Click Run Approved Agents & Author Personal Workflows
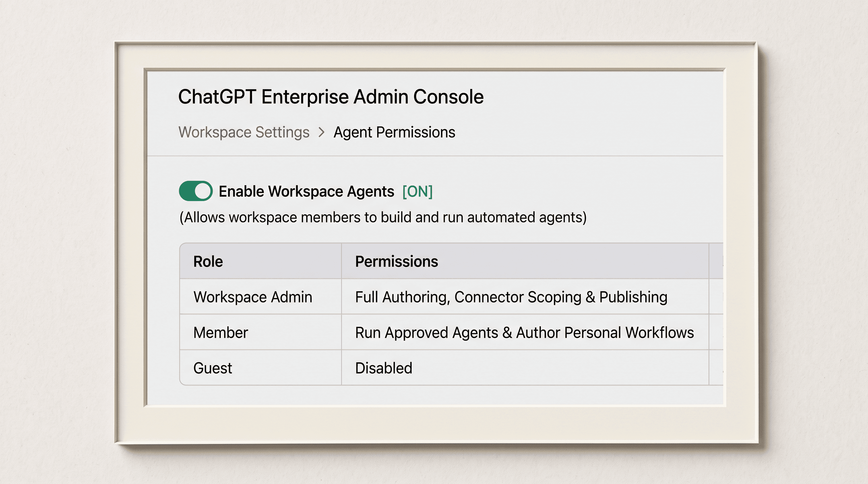This screenshot has width=868, height=484. pos(524,332)
